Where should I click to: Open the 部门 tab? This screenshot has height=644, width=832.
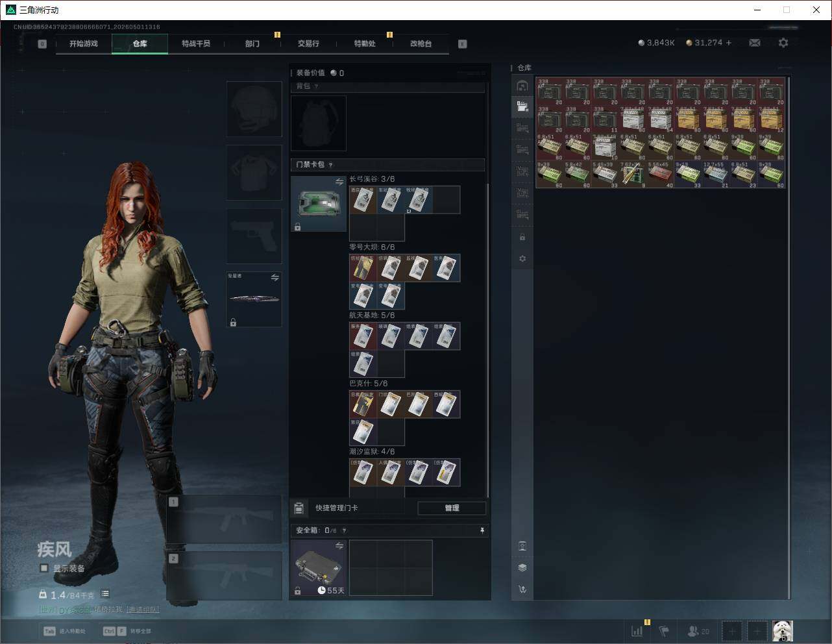[252, 43]
